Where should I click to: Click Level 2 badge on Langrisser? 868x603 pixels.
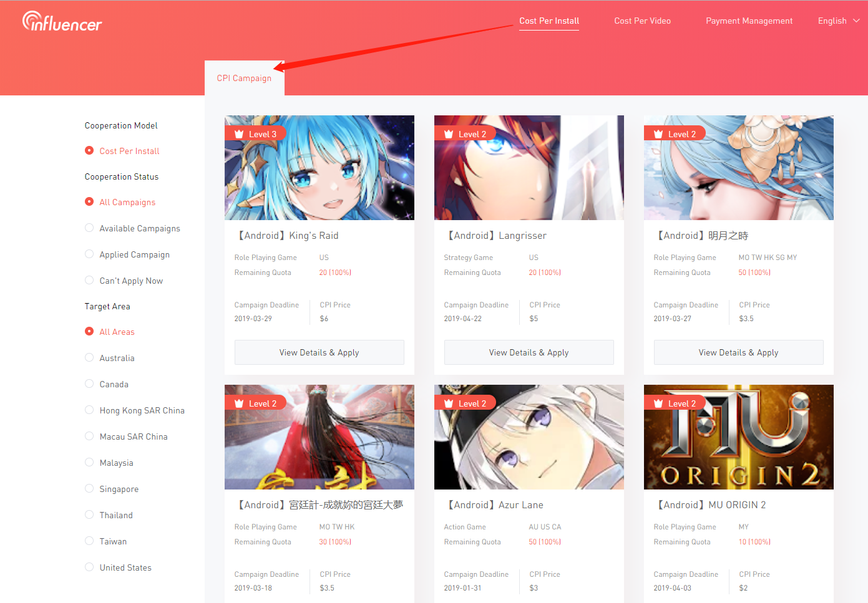point(465,133)
